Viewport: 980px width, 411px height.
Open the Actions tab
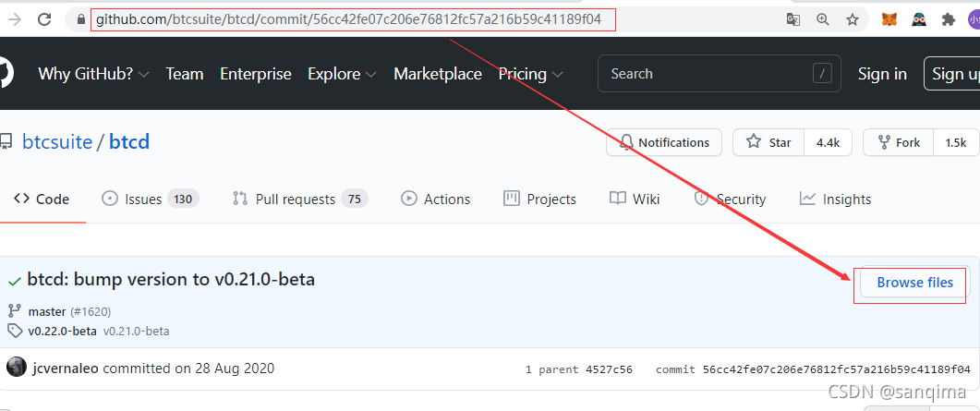tap(436, 199)
